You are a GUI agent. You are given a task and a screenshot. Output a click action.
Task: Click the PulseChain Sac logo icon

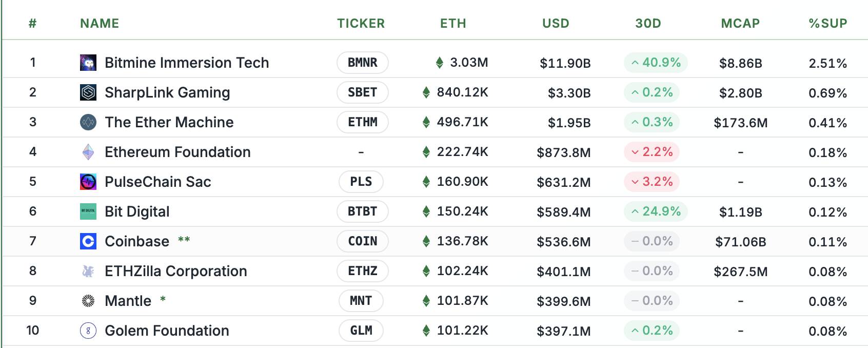pos(88,182)
